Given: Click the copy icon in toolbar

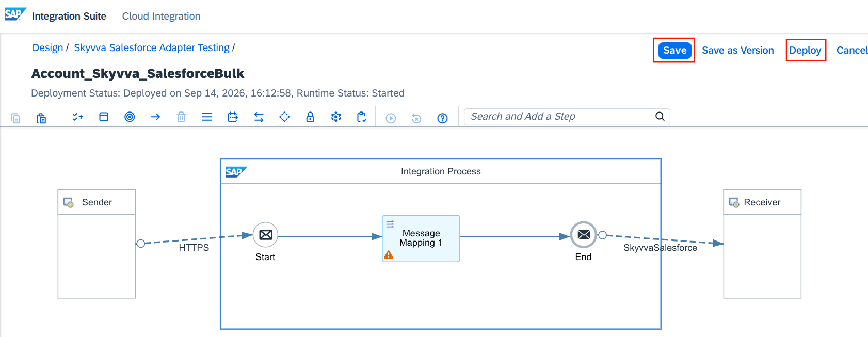Looking at the screenshot, I should tap(15, 118).
